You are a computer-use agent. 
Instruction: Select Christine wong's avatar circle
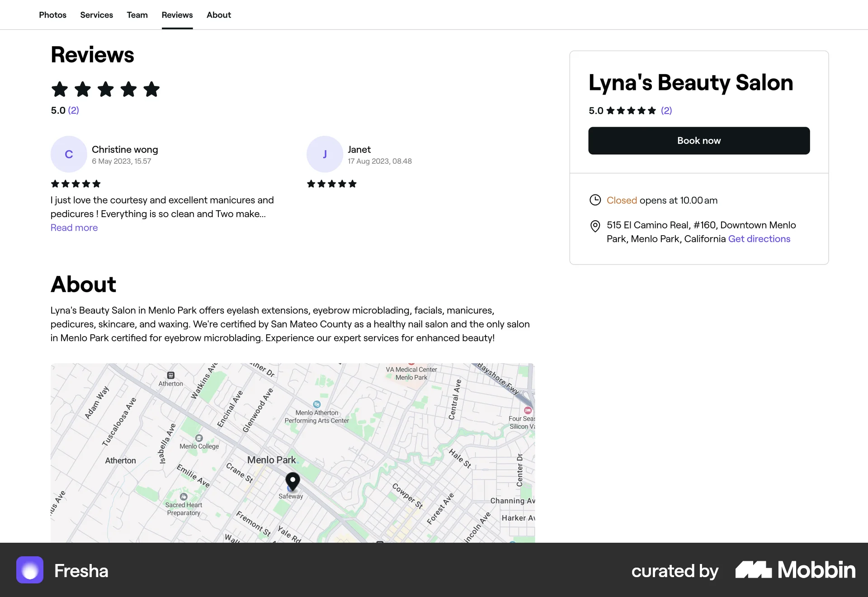[69, 154]
